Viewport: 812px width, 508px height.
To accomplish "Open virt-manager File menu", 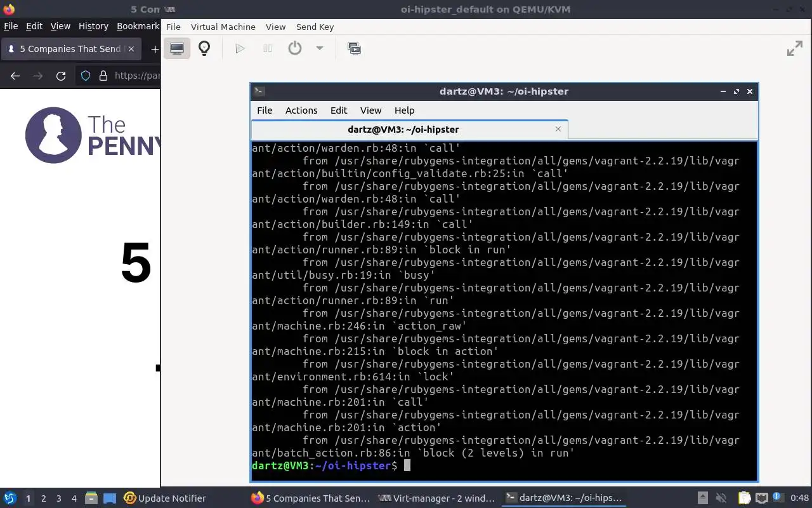I will click(x=173, y=27).
